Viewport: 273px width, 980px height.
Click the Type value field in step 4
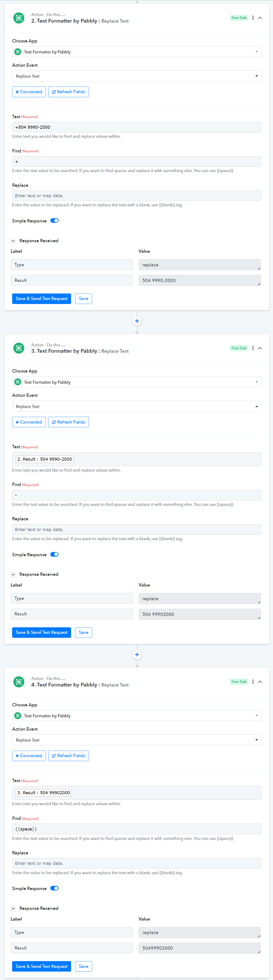pyautogui.click(x=200, y=932)
